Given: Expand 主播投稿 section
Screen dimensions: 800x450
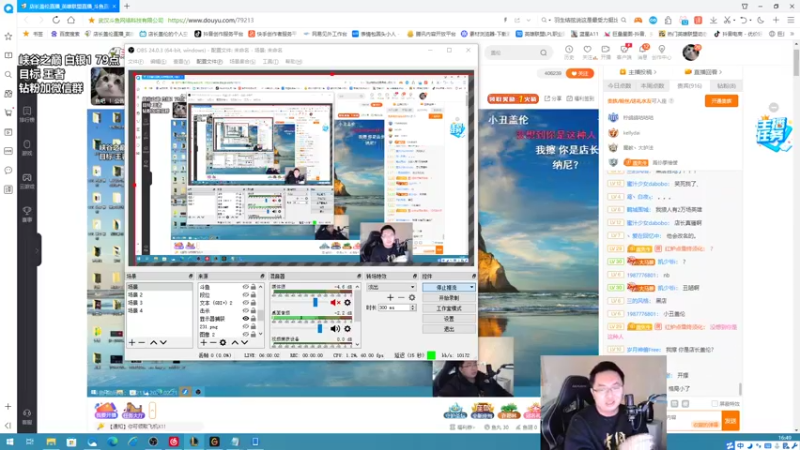Looking at the screenshot, I should point(638,72).
